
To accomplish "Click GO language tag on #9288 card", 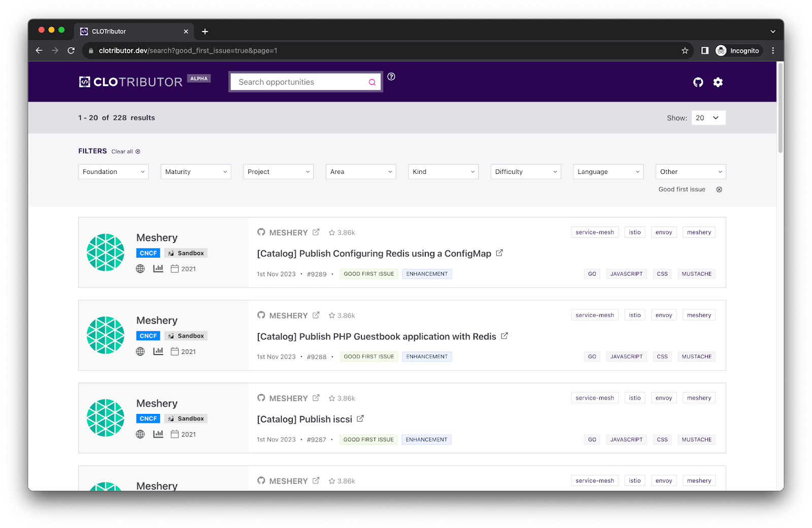I will click(x=592, y=357).
